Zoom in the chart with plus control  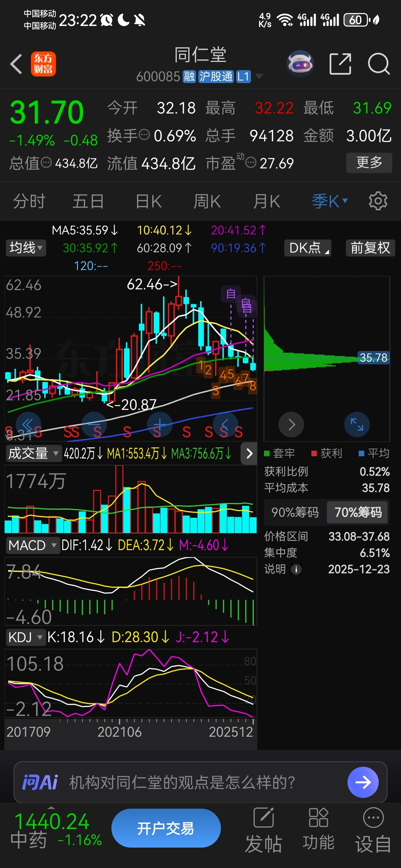[x=160, y=424]
